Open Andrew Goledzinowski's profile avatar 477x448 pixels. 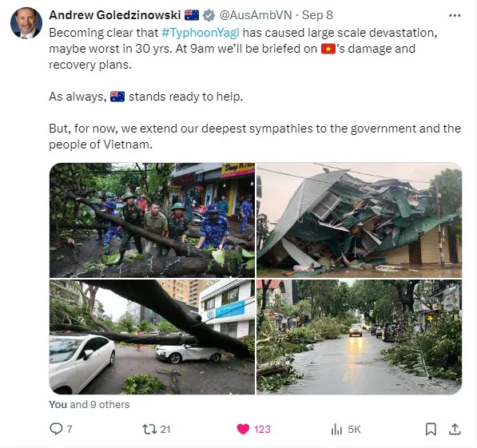tap(26, 23)
